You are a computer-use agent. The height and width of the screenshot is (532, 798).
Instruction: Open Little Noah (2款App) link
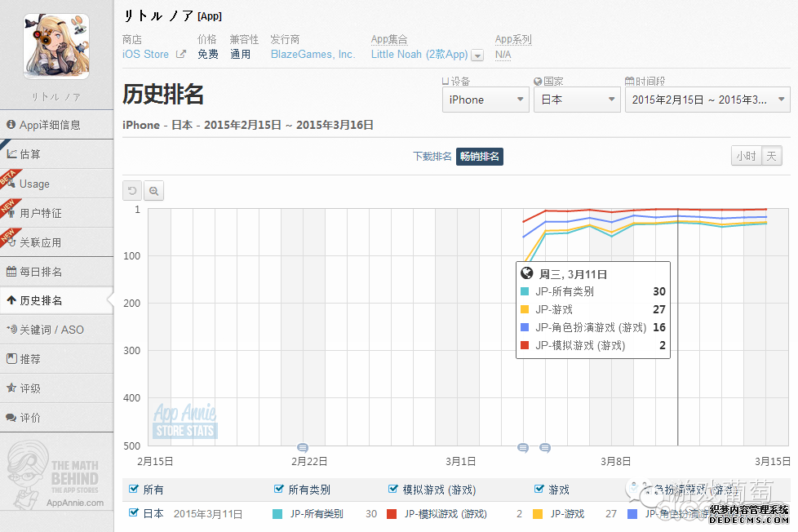(419, 54)
